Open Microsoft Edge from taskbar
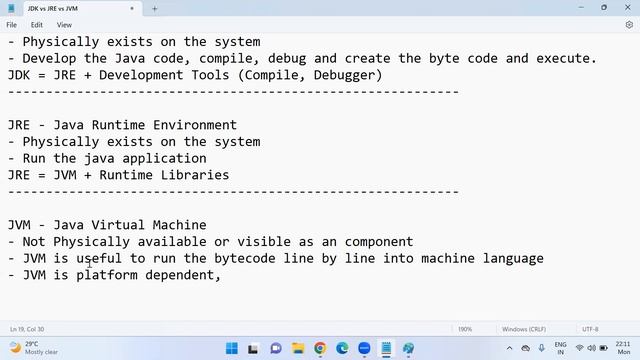Viewport: 640px width, 360px height. coord(342,348)
